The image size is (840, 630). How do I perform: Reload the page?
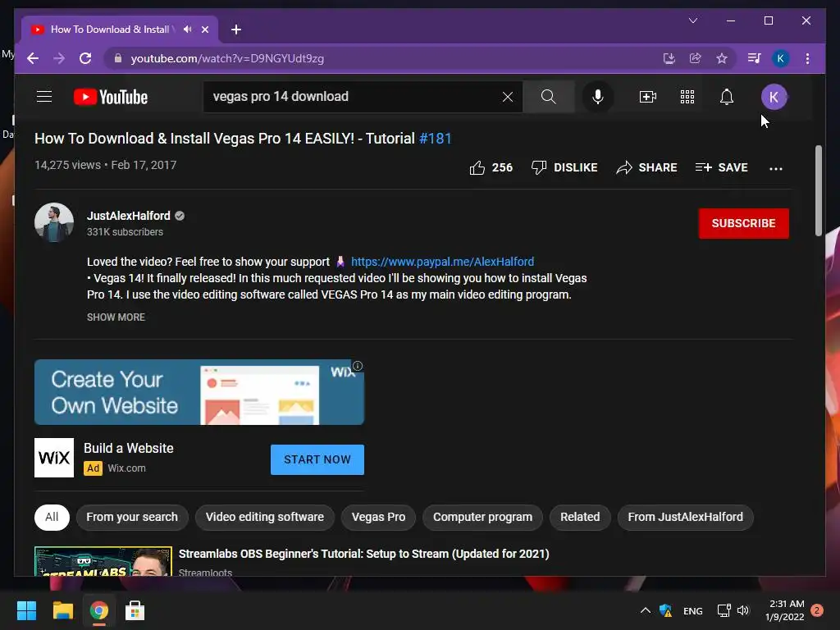85,58
